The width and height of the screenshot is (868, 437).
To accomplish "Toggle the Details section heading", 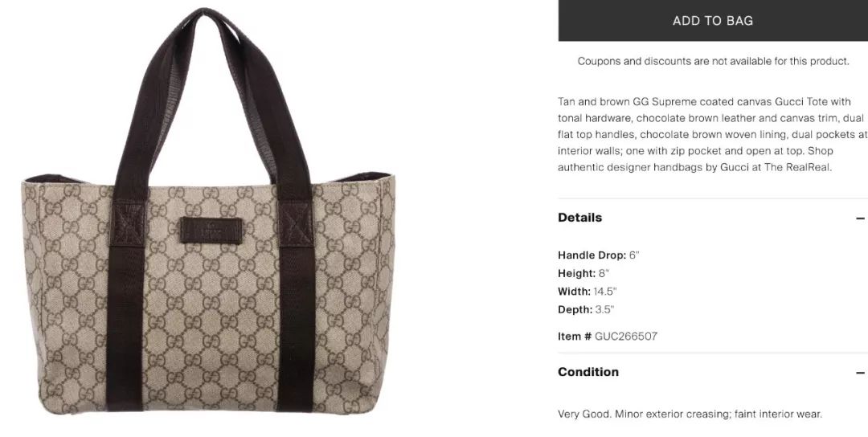I will click(579, 218).
